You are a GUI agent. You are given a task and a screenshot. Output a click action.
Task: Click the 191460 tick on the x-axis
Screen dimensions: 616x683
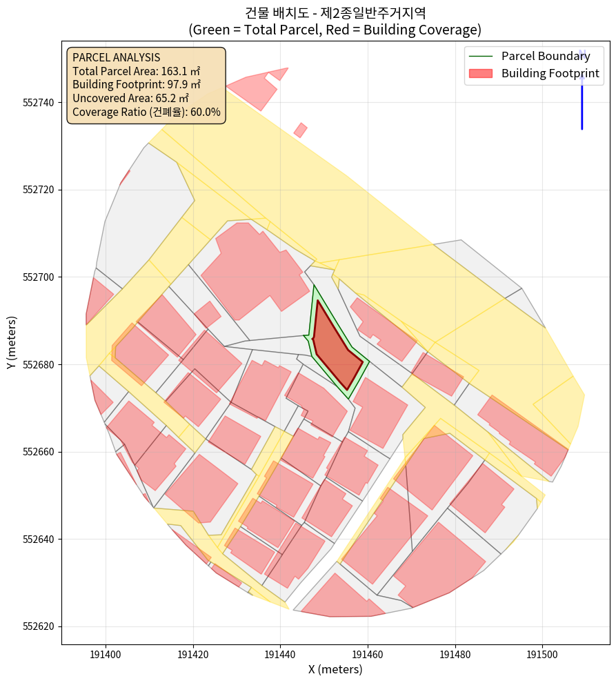(368, 653)
